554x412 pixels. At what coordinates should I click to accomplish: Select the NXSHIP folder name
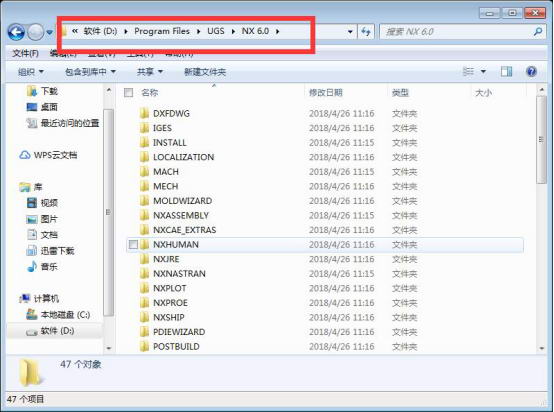169,317
